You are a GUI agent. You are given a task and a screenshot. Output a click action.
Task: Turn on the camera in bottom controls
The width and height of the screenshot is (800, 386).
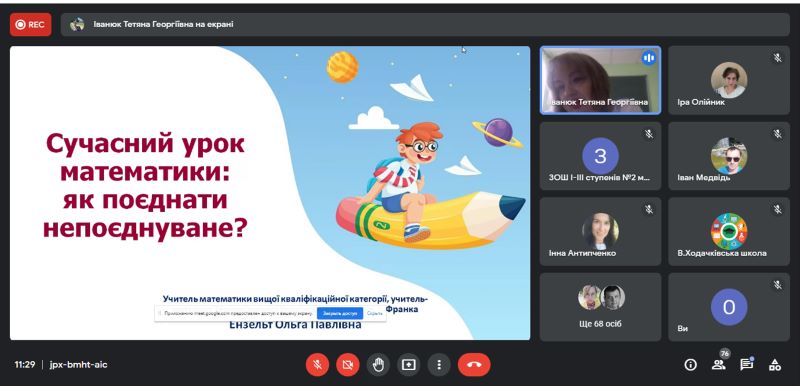click(347, 365)
